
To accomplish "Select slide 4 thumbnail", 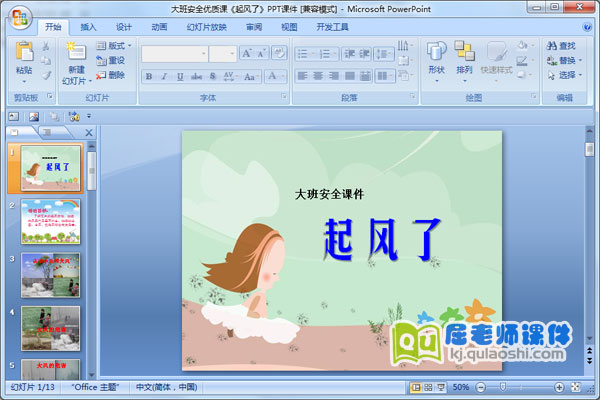I will 51,328.
